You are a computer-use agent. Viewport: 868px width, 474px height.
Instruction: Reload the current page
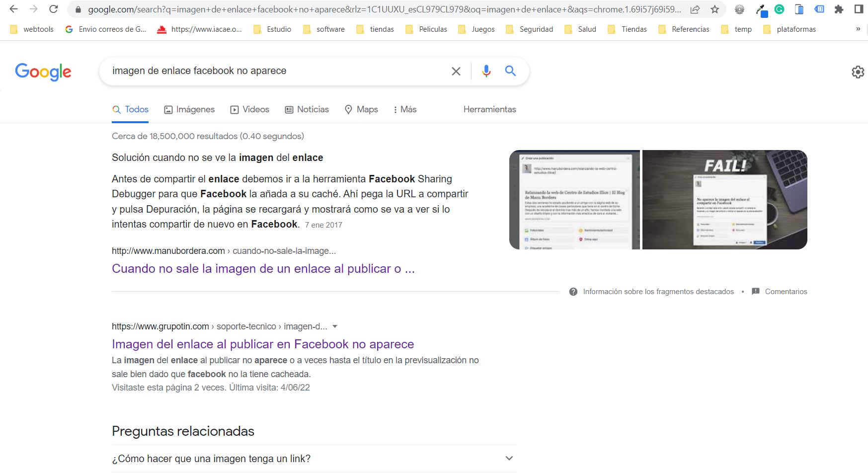(x=54, y=9)
